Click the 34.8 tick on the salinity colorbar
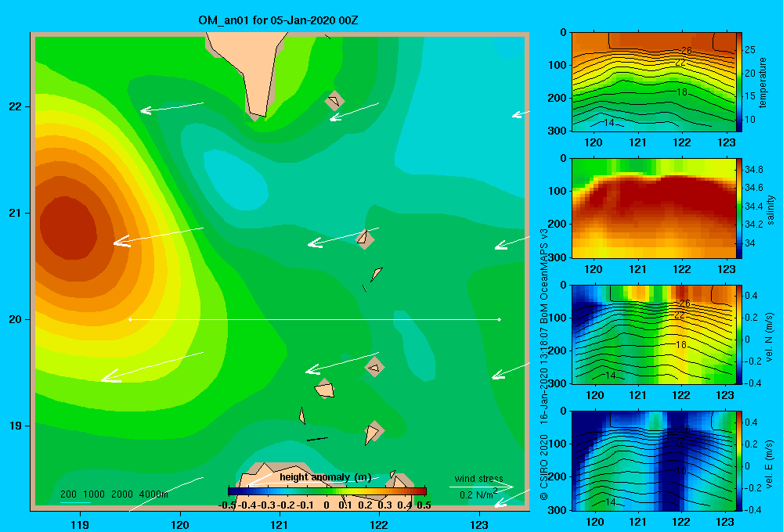Image resolution: width=783 pixels, height=532 pixels. [753, 170]
